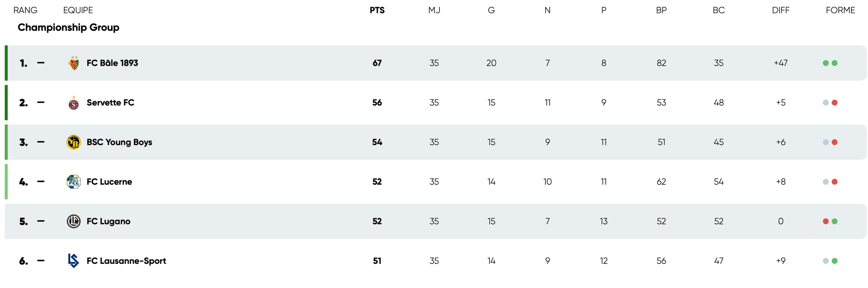Click the rank-change dash next to Young Boys
868x288 pixels.
pyautogui.click(x=41, y=142)
